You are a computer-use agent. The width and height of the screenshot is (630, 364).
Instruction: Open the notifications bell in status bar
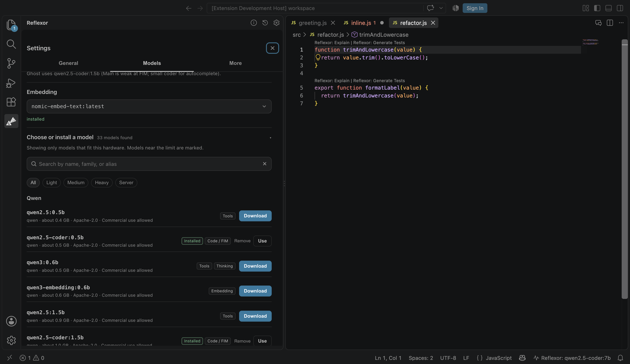[x=620, y=358]
